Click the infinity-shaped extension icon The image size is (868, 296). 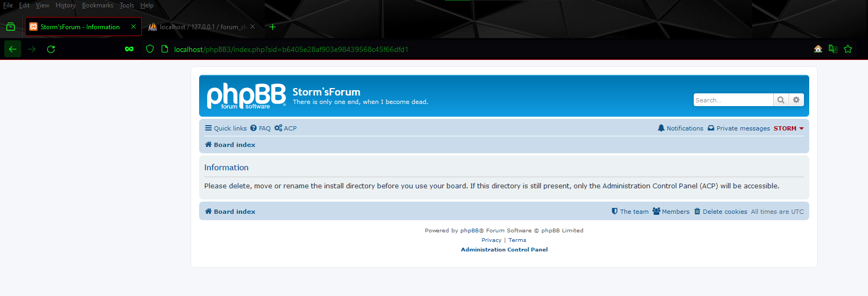tap(129, 49)
